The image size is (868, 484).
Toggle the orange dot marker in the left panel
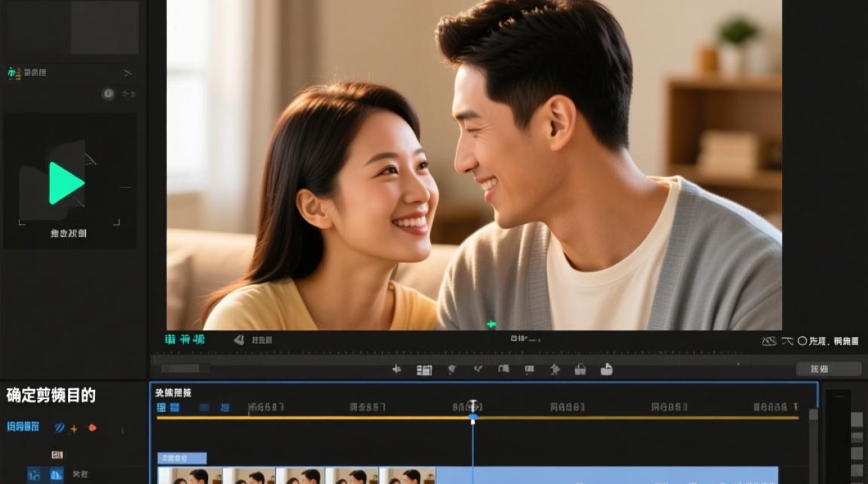(90, 427)
